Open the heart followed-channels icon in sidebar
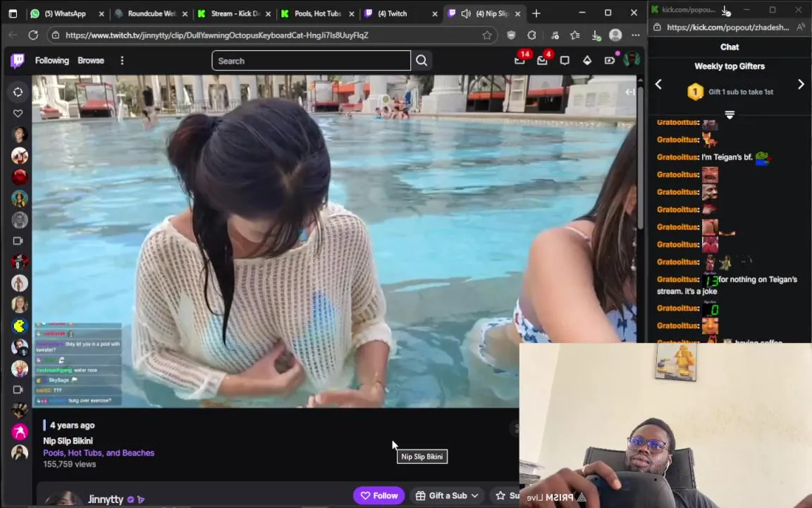Viewport: 812px width, 508px height. (x=18, y=113)
